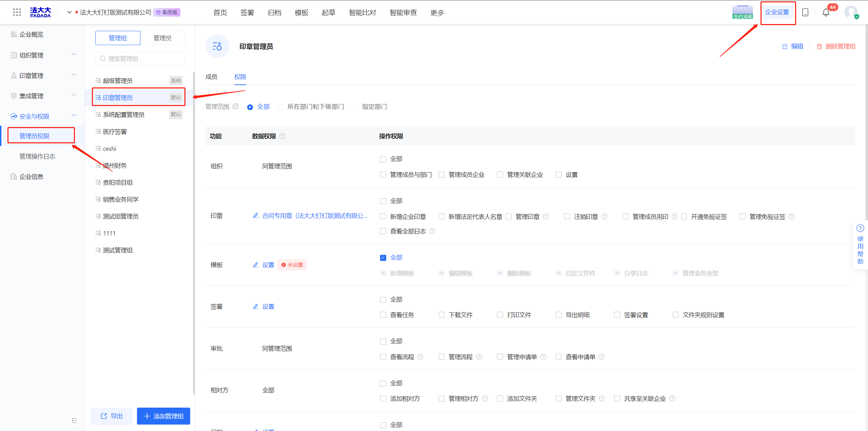Image resolution: width=868 pixels, height=431 pixels.
Task: Open 管理操作日志 sidebar item
Action: click(37, 156)
